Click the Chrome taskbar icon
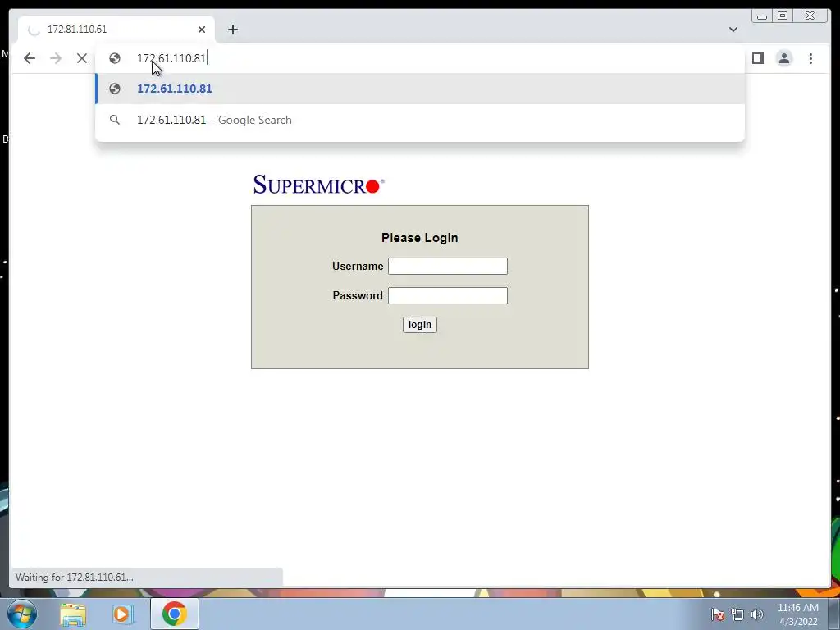This screenshot has width=840, height=630. 175,614
